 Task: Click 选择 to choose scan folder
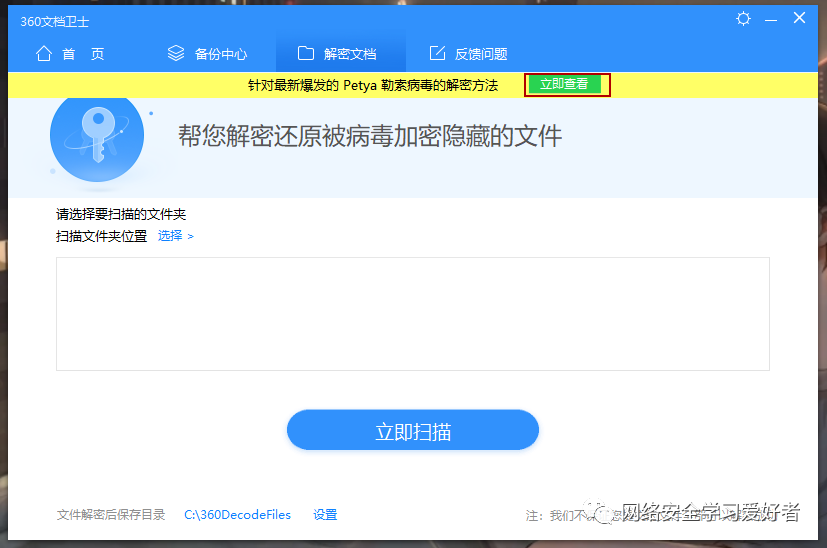[176, 236]
